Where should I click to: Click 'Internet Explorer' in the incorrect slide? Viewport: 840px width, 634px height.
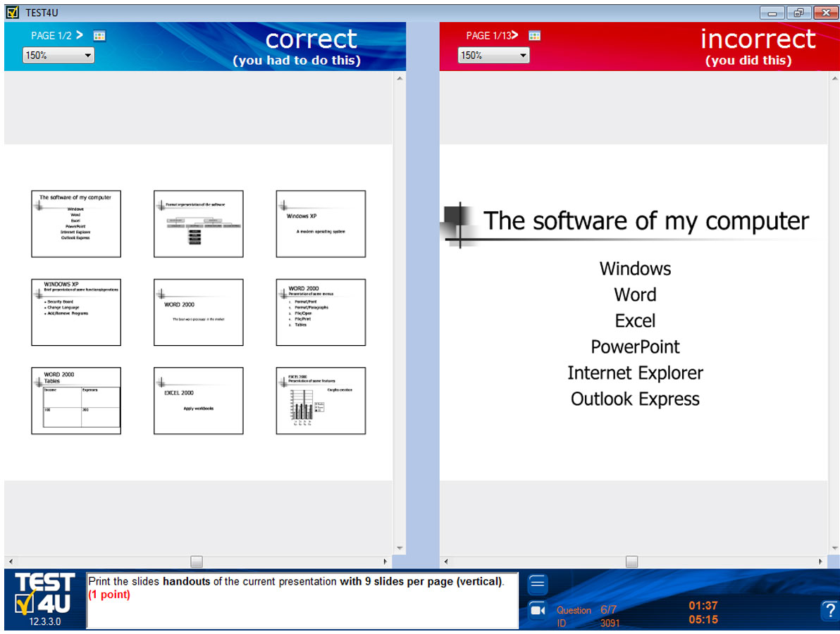[x=635, y=373]
